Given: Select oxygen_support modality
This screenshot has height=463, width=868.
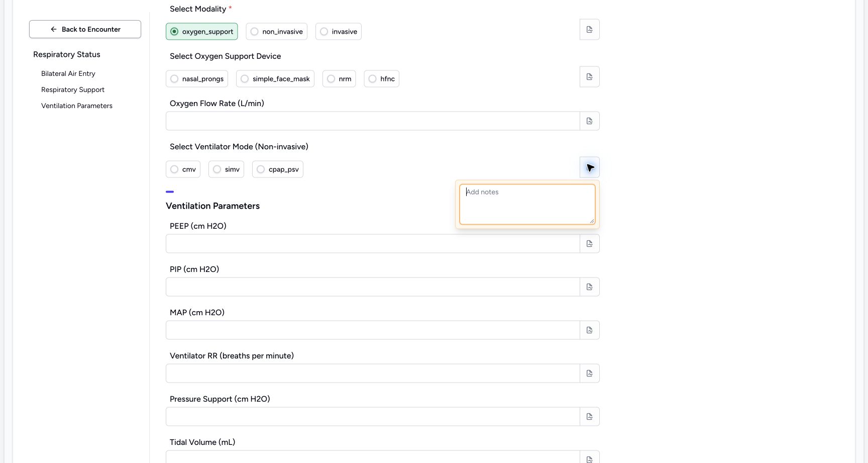Looking at the screenshot, I should tap(202, 32).
